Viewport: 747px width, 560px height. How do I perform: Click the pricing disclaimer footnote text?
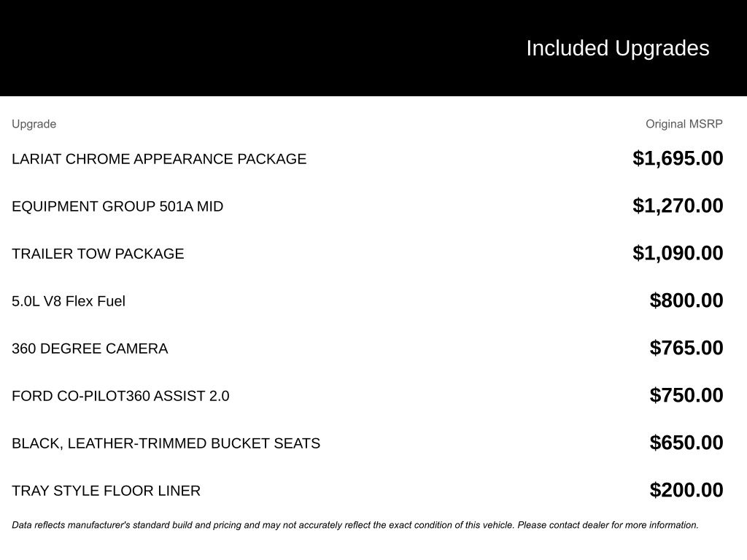(355, 525)
